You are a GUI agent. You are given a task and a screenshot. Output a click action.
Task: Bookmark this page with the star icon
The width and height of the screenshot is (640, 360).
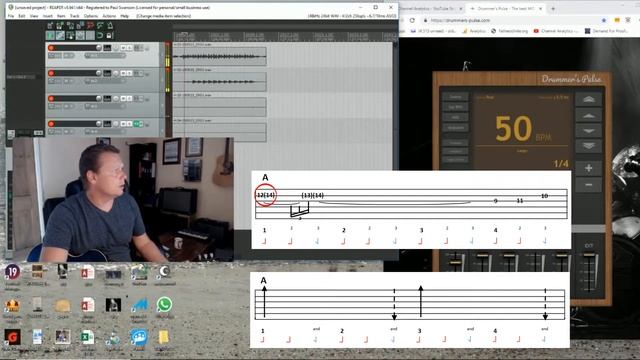point(604,20)
